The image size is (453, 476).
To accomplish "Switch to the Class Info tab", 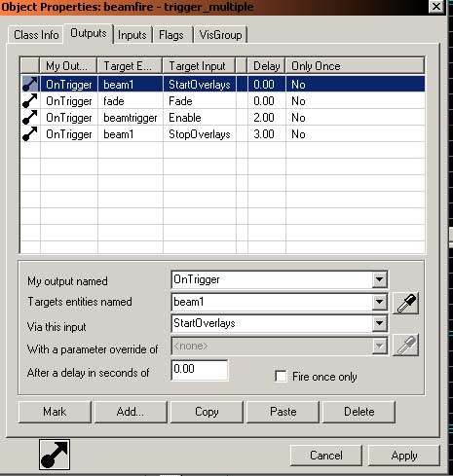I will [36, 35].
